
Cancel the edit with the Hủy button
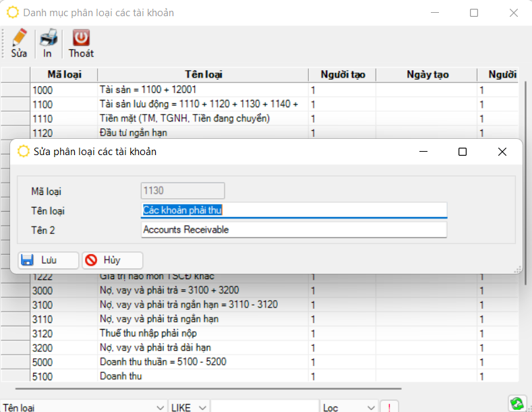tap(112, 260)
